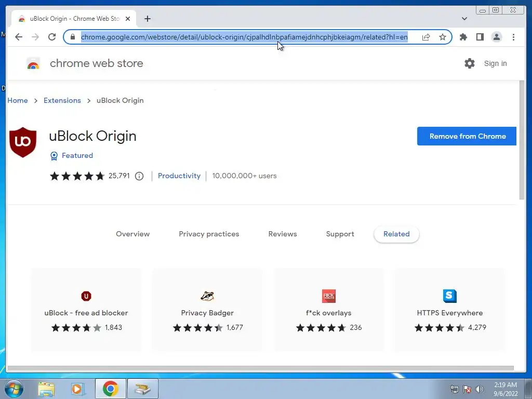This screenshot has height=399, width=532.
Task: View site information padlock icon
Action: click(x=73, y=37)
